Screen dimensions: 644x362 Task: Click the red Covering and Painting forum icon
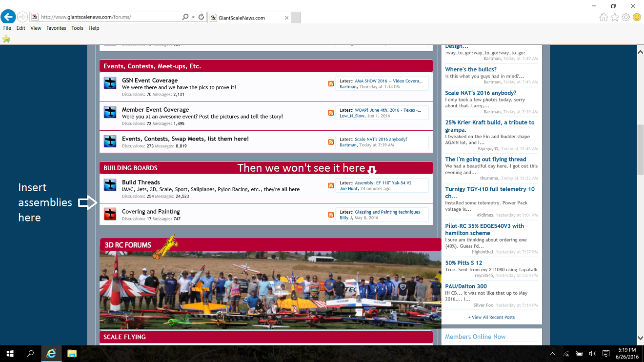click(110, 214)
